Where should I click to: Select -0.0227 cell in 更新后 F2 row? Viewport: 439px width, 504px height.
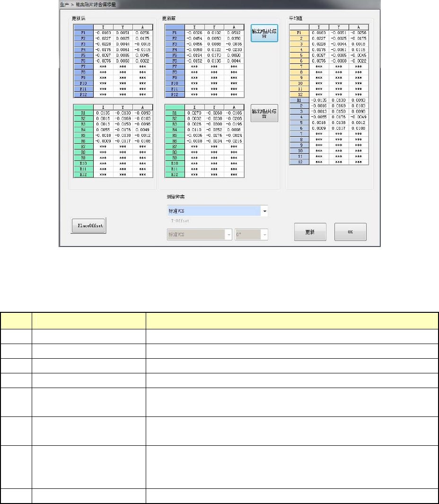coord(103,39)
